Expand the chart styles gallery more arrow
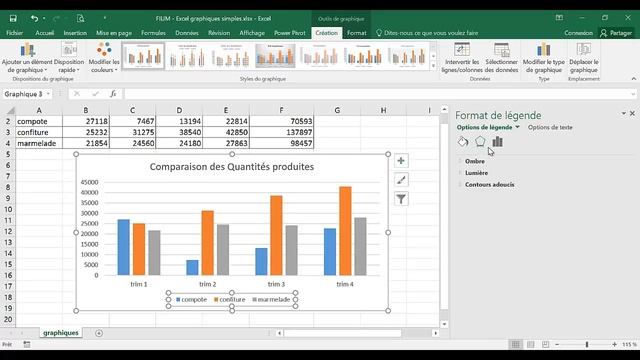 [433, 66]
